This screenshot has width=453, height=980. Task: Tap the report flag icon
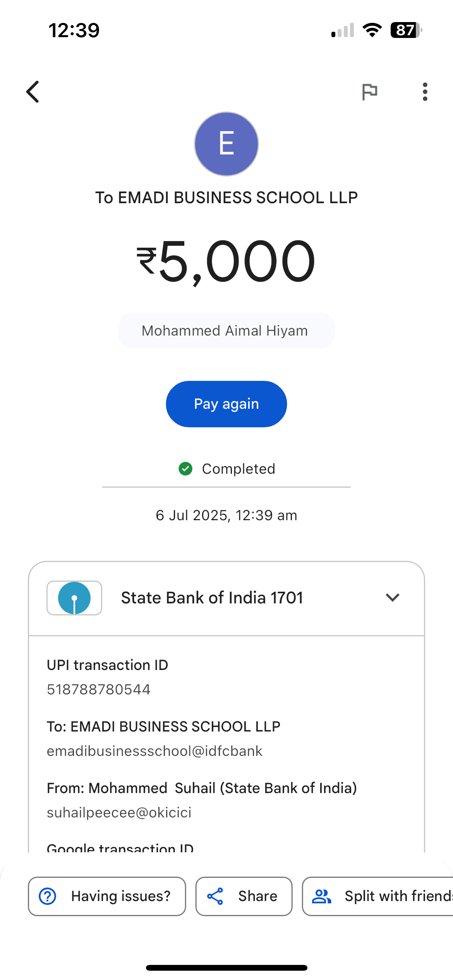(369, 92)
